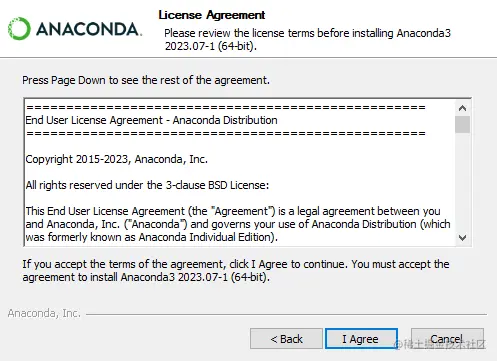Click the scrollbar down arrow
The width and height of the screenshot is (497, 361).
(x=462, y=238)
